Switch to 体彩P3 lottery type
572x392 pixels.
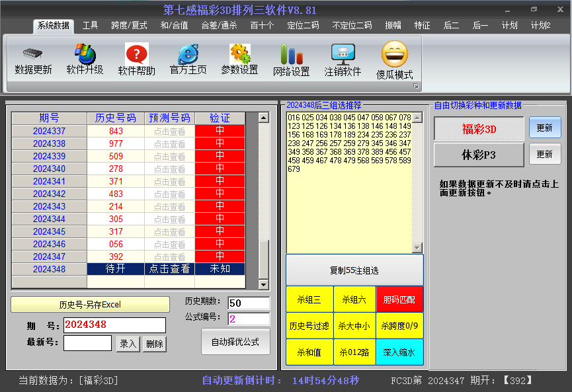[x=479, y=155]
